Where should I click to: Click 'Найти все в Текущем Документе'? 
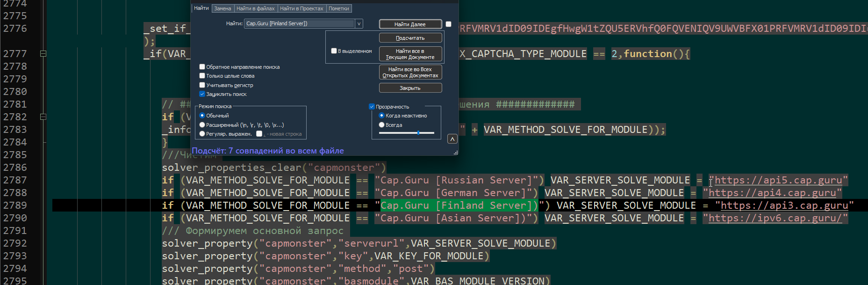coord(410,54)
